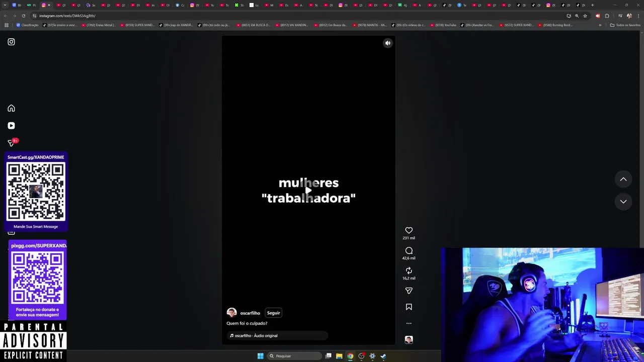644x362 pixels.
Task: Mute the reel's audio with the speaker icon
Action: pos(387,43)
